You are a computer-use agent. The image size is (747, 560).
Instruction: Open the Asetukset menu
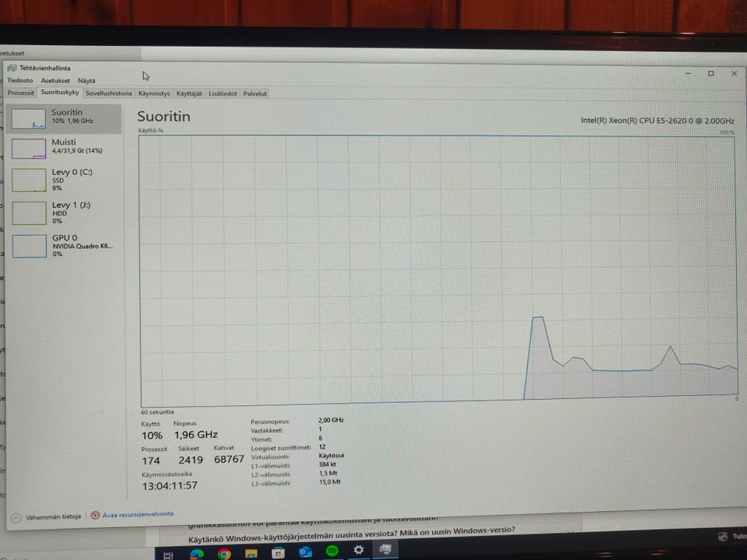pos(55,80)
